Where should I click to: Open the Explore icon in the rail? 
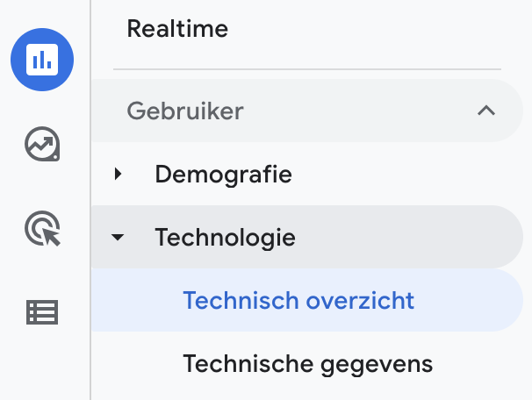click(42, 144)
